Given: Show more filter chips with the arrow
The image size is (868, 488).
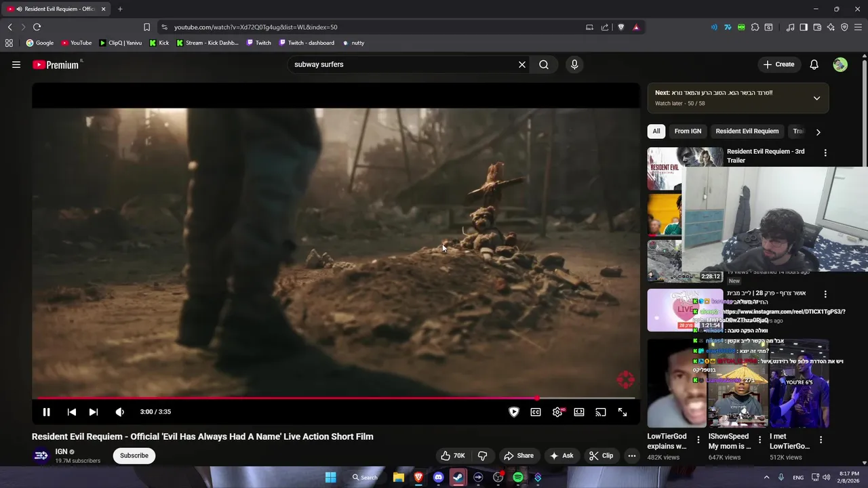Looking at the screenshot, I should (818, 132).
